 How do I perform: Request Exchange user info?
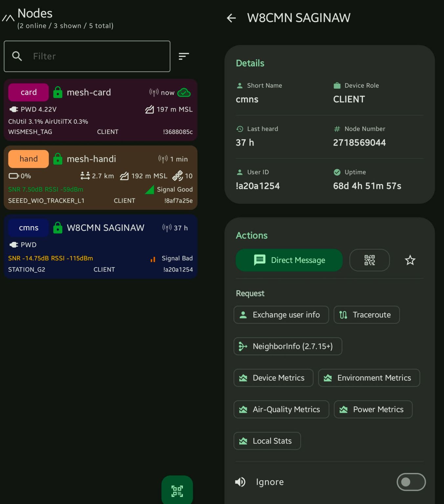coord(281,315)
